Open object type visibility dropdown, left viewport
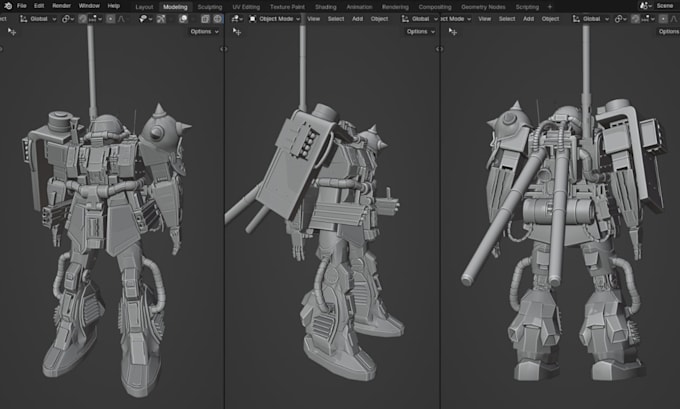Screen dimensions: 680x409 144,19
